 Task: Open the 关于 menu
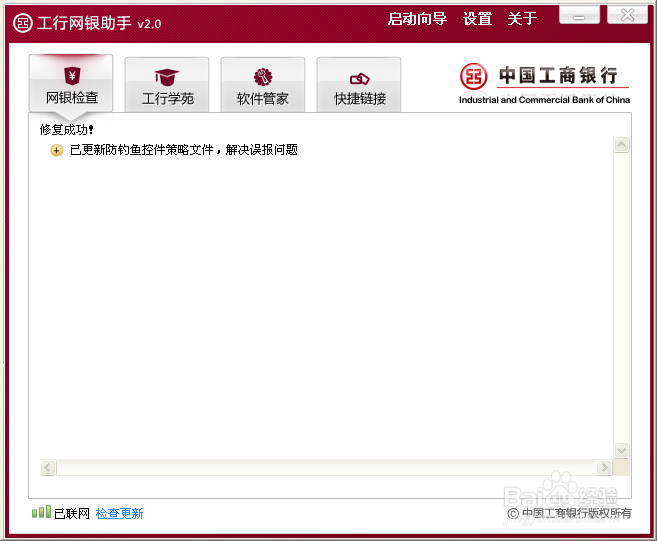pos(522,19)
